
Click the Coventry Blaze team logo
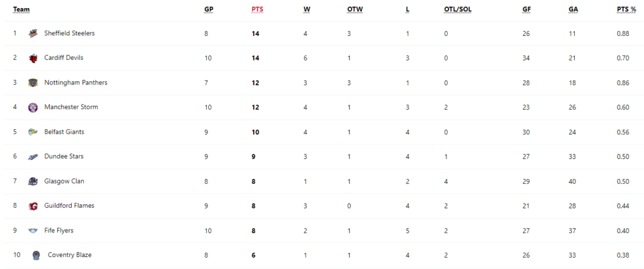36,255
